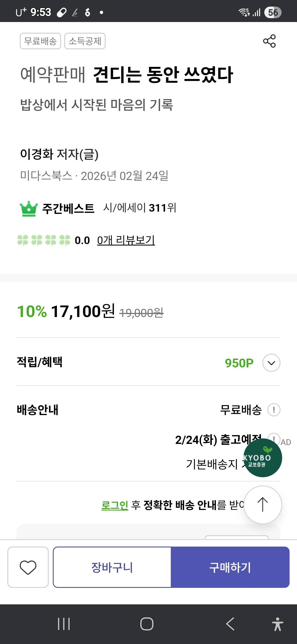Tap the 무료배송 tag chip

(x=40, y=41)
